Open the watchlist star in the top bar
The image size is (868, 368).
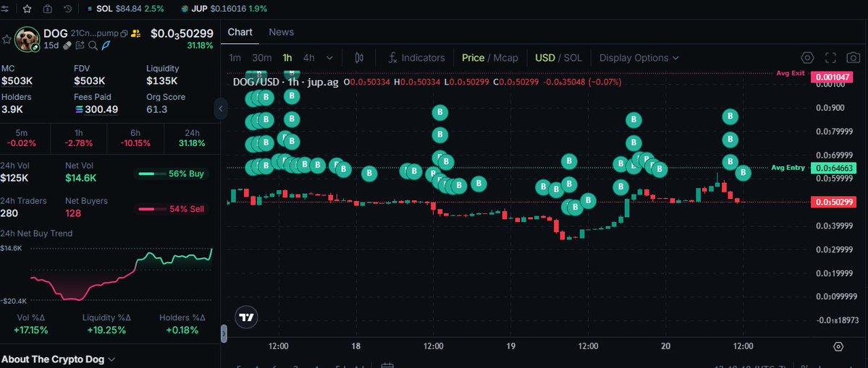(27, 9)
